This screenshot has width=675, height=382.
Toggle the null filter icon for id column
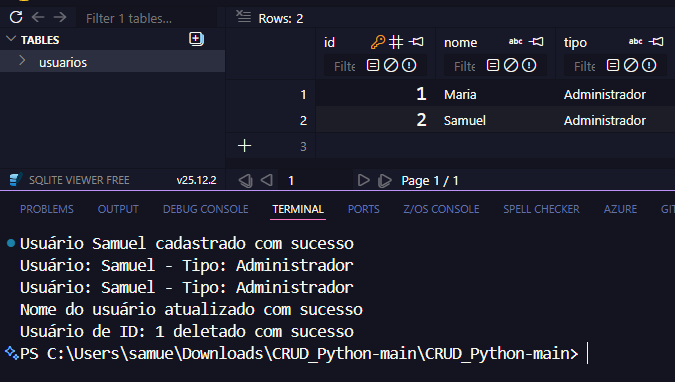pos(391,65)
